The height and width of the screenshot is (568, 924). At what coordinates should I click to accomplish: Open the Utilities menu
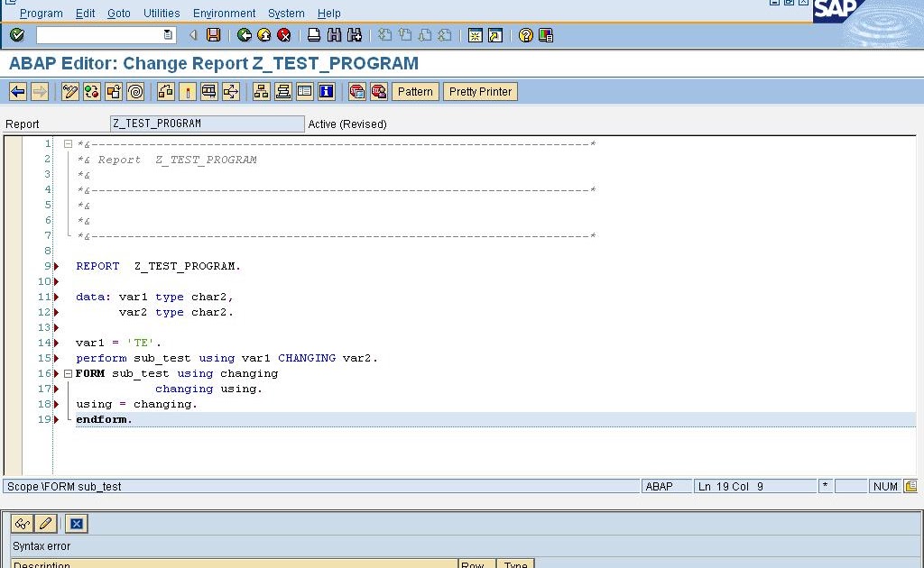[x=162, y=13]
